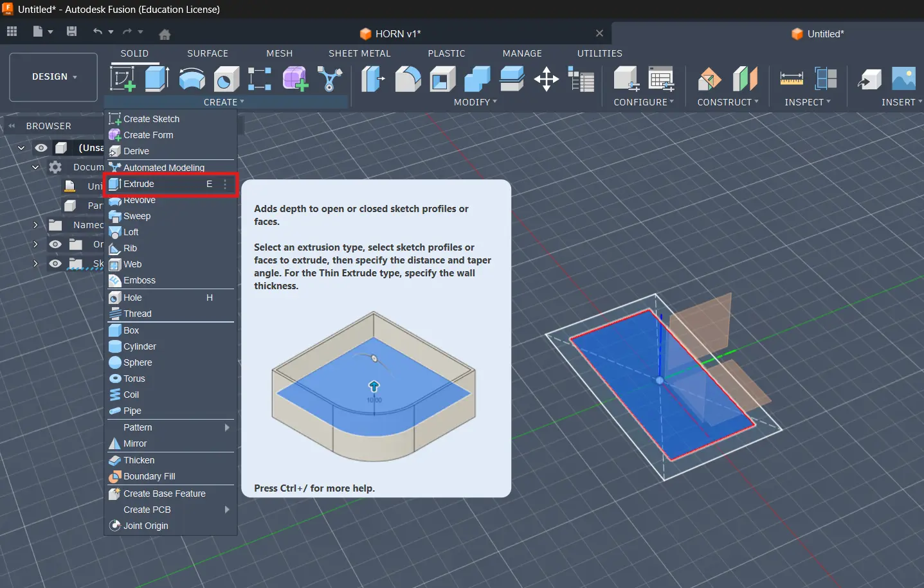The height and width of the screenshot is (588, 924).
Task: Click the Save icon in top bar
Action: click(x=72, y=31)
